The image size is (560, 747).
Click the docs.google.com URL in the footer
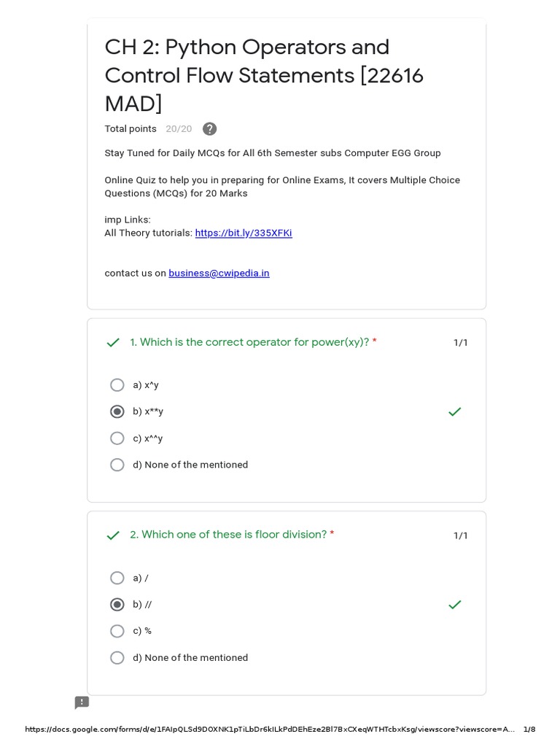pyautogui.click(x=270, y=729)
